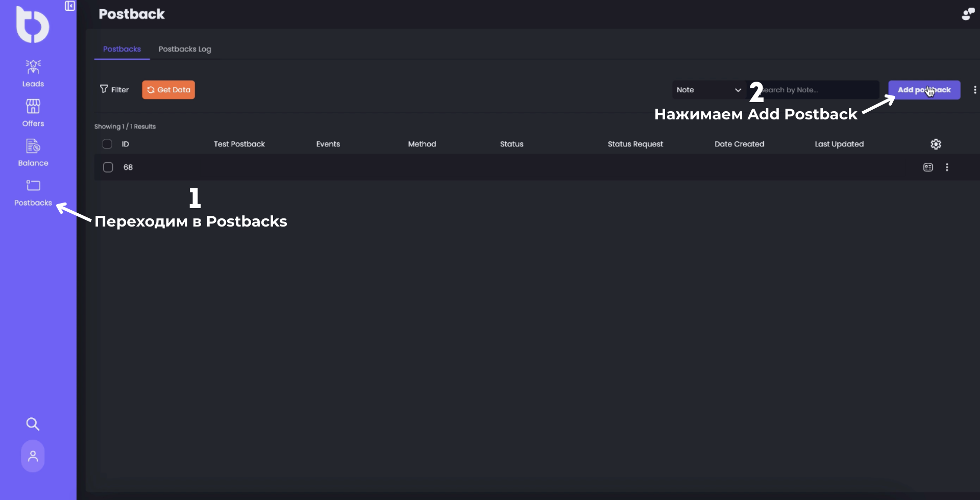Navigate to Postbacks in the sidebar
Viewport: 980px width, 500px height.
click(33, 186)
